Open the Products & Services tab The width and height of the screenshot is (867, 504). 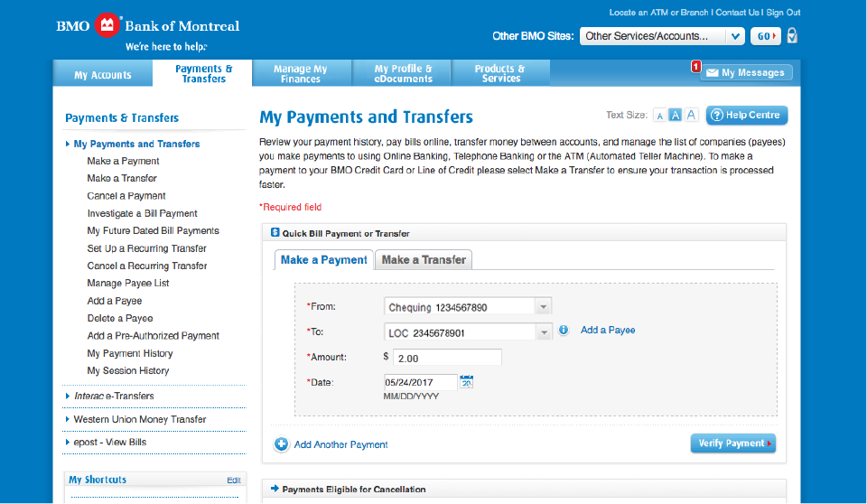coord(500,73)
